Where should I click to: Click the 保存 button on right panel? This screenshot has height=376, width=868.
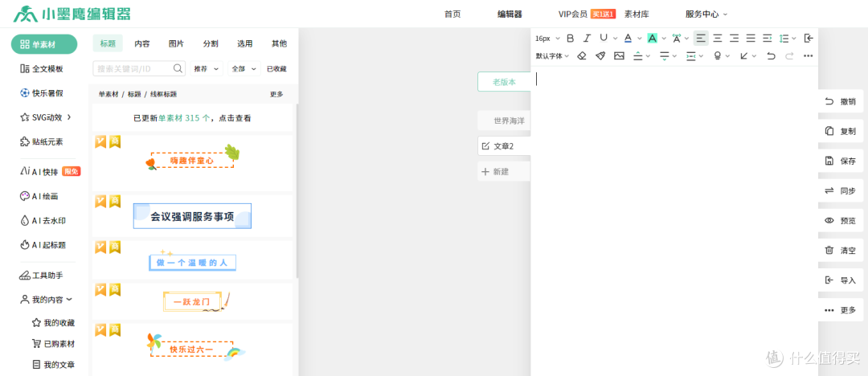coord(841,161)
